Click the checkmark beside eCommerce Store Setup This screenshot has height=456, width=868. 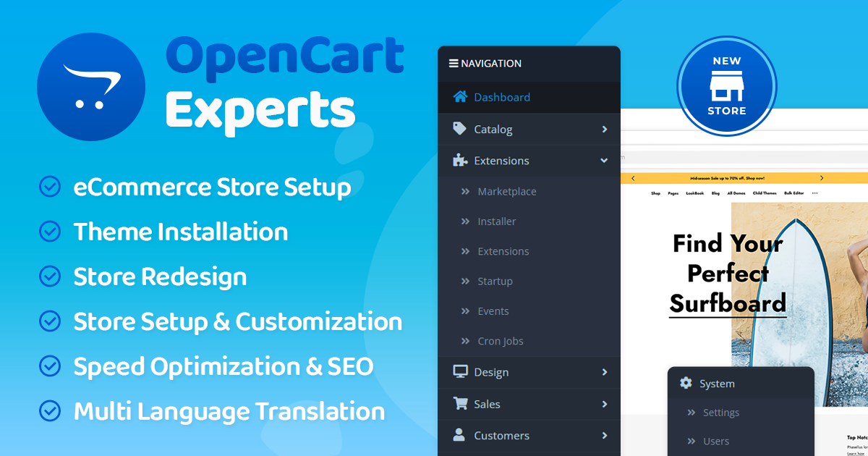coord(49,187)
